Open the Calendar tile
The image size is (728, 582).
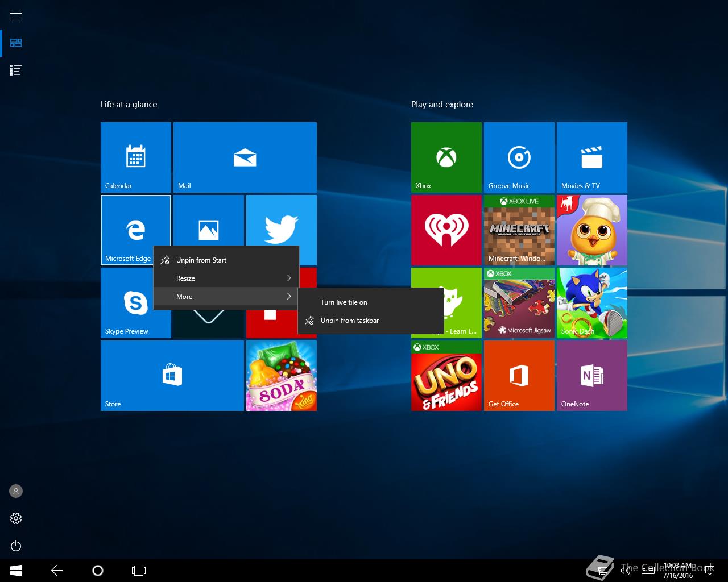136,157
